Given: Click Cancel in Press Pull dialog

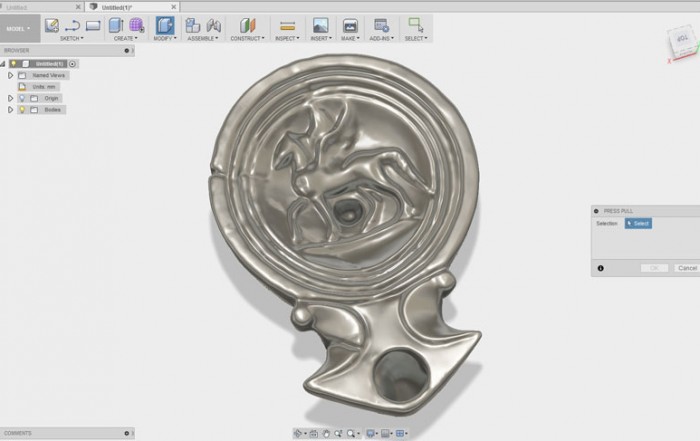Looking at the screenshot, I should [686, 268].
